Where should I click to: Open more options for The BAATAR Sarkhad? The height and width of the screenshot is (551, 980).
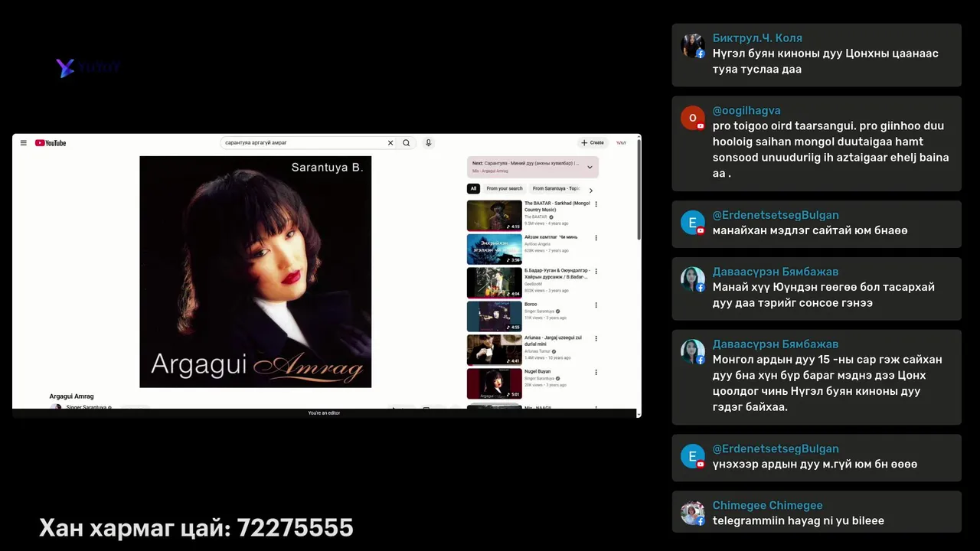click(x=596, y=204)
